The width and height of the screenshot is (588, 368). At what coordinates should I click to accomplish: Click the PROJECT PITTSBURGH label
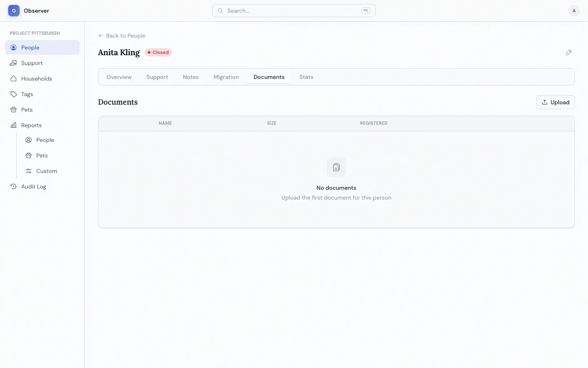coord(35,33)
